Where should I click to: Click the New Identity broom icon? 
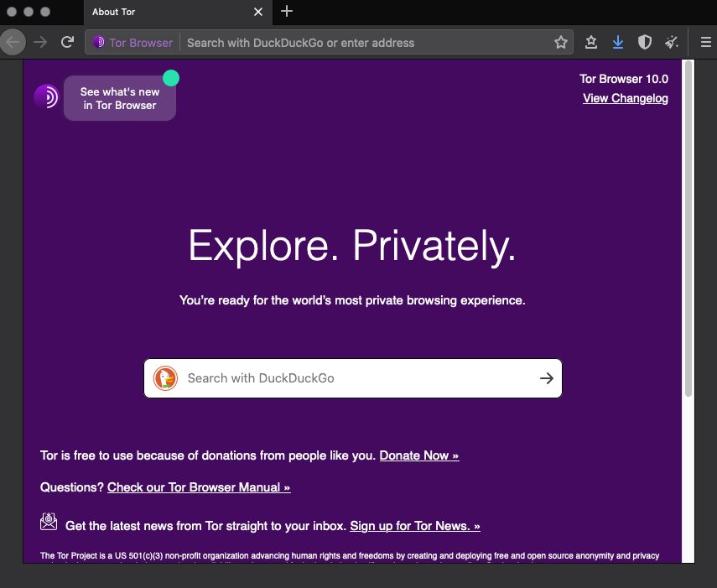click(671, 43)
